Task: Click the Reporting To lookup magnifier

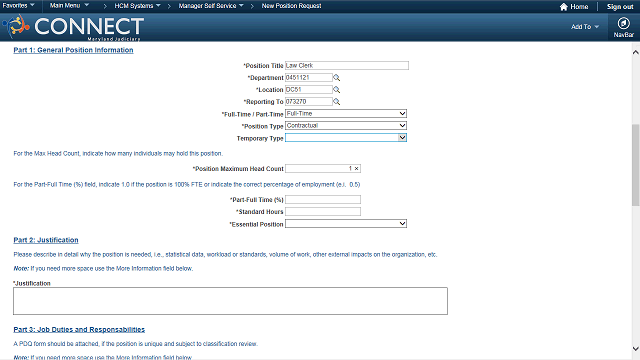Action: tap(336, 102)
